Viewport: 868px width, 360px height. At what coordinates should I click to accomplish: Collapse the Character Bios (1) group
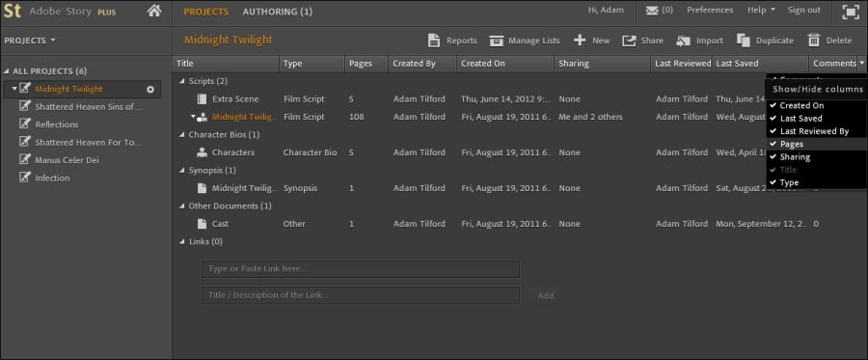point(182,134)
